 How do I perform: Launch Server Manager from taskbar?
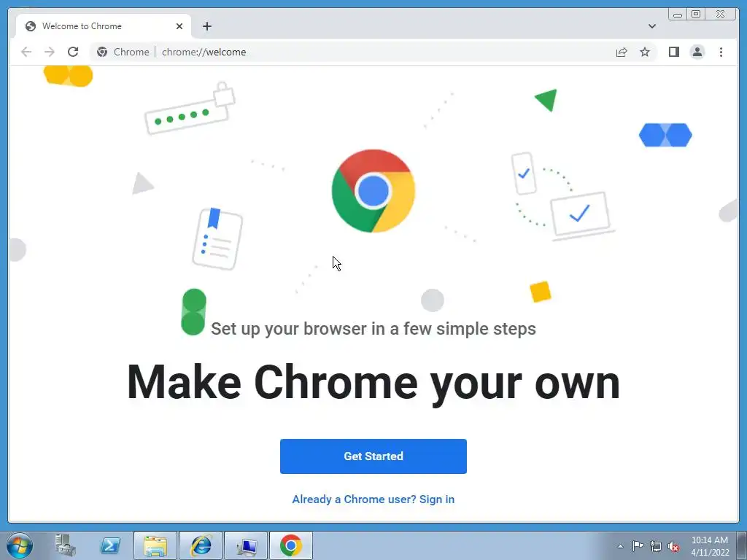click(x=65, y=545)
